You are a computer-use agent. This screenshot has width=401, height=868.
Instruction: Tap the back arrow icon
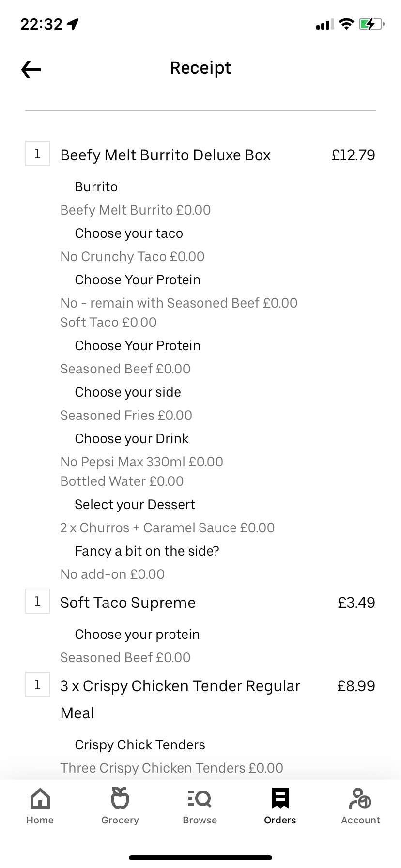point(31,70)
